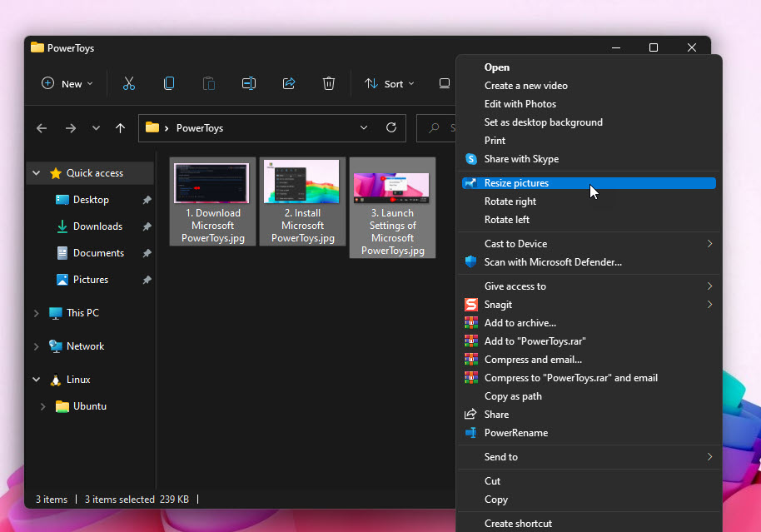Viewport: 761px width, 532px height.
Task: Open the Cast to Device submenu
Action: pos(589,244)
